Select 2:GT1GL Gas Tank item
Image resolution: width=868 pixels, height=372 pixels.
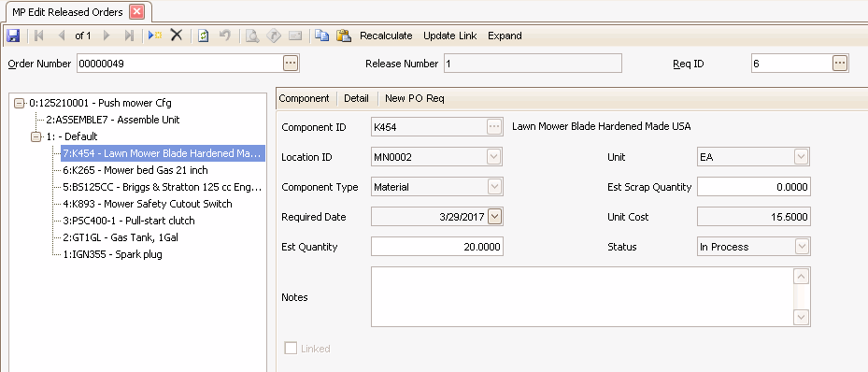(121, 237)
